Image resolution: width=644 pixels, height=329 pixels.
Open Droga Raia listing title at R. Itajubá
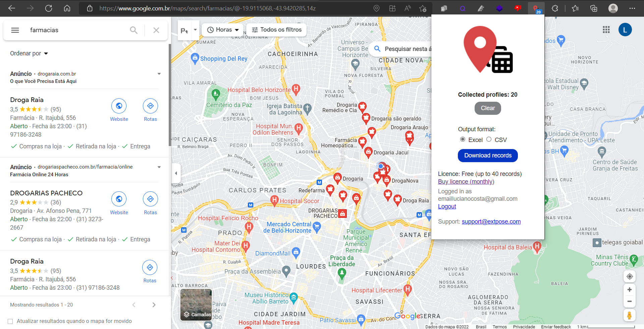27,100
